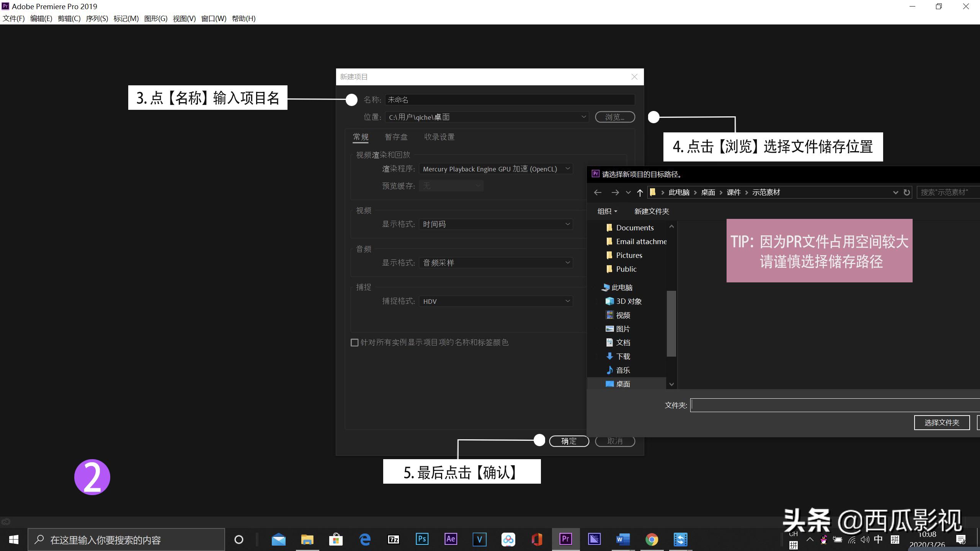The height and width of the screenshot is (551, 980).
Task: Click the navigation pane scrollbar
Action: (672, 323)
